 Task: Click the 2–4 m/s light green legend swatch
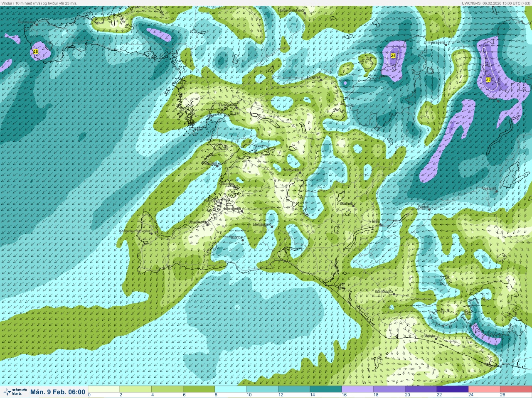(x=135, y=389)
